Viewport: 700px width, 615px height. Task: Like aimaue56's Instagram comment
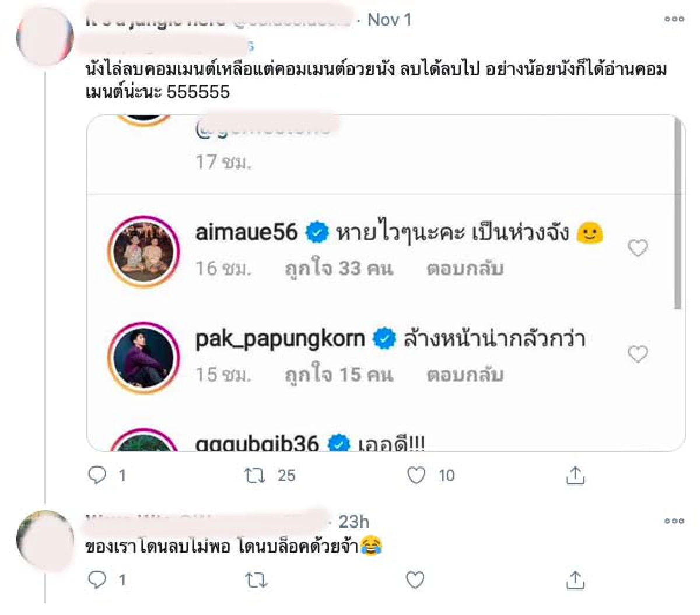(x=638, y=248)
